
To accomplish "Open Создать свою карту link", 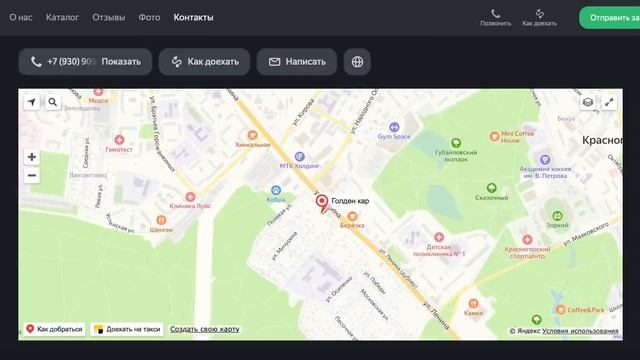I will click(x=204, y=329).
